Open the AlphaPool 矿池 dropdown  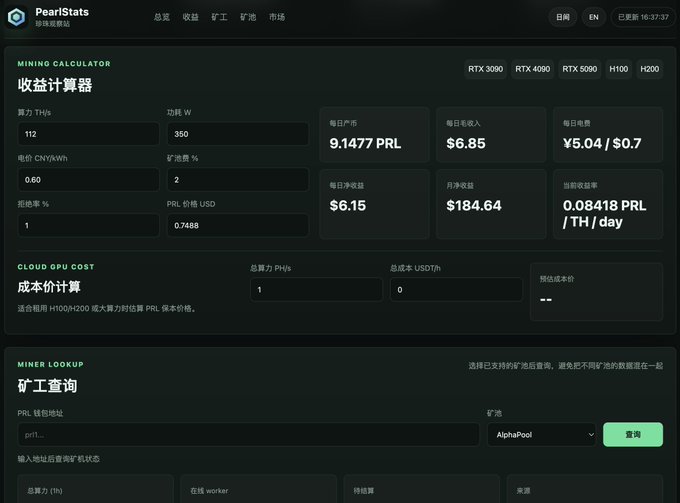pos(542,434)
